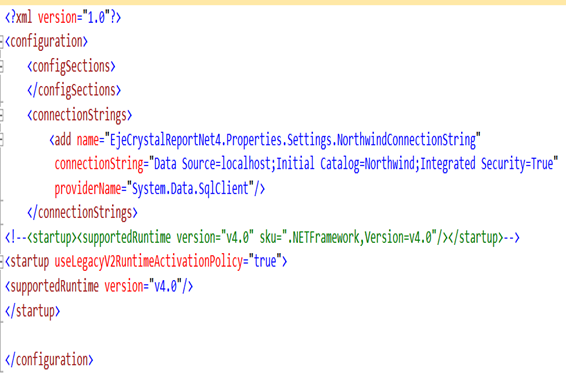The image size is (566, 387).
Task: Collapse the startup useLegacyV2RuntimeActivationPolicy outline box
Action: tap(1, 261)
